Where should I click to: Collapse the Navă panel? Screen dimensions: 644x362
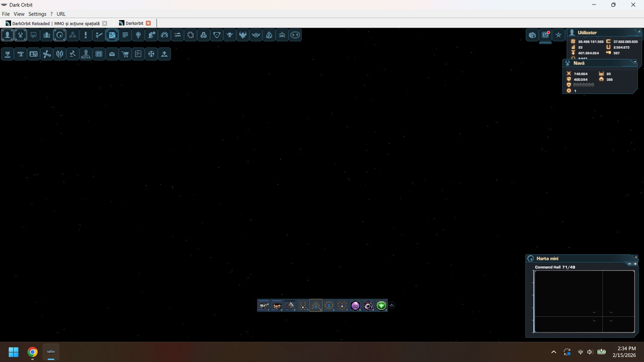tap(635, 62)
